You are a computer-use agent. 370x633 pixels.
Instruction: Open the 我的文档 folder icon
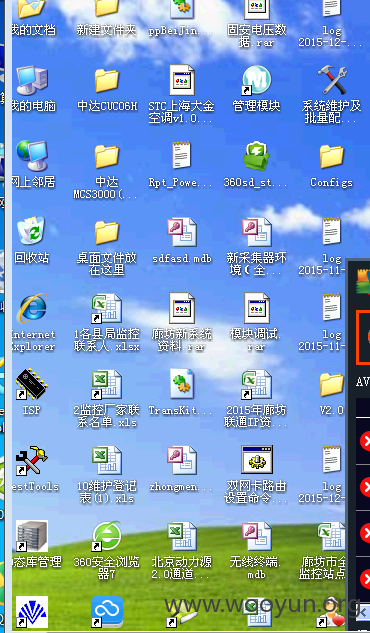coord(31,8)
